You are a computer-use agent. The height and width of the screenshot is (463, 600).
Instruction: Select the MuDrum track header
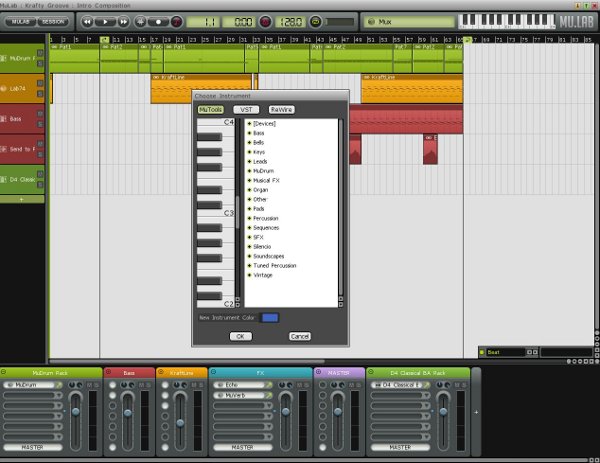tap(22, 58)
